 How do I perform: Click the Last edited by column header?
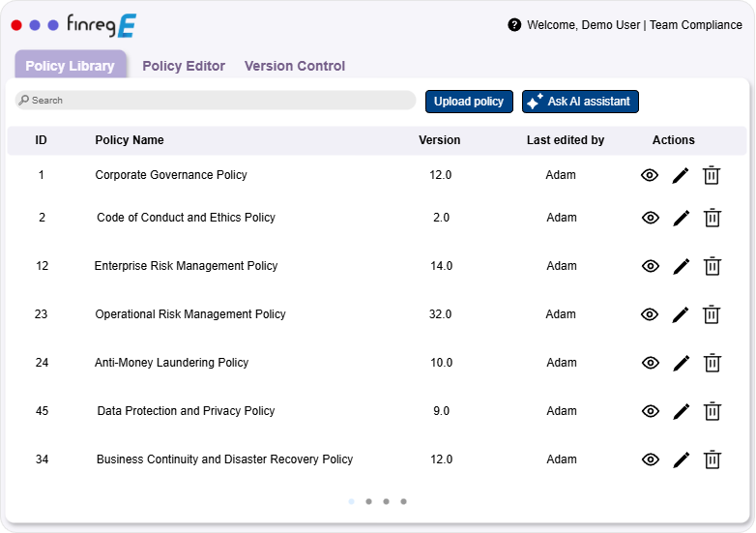(566, 140)
